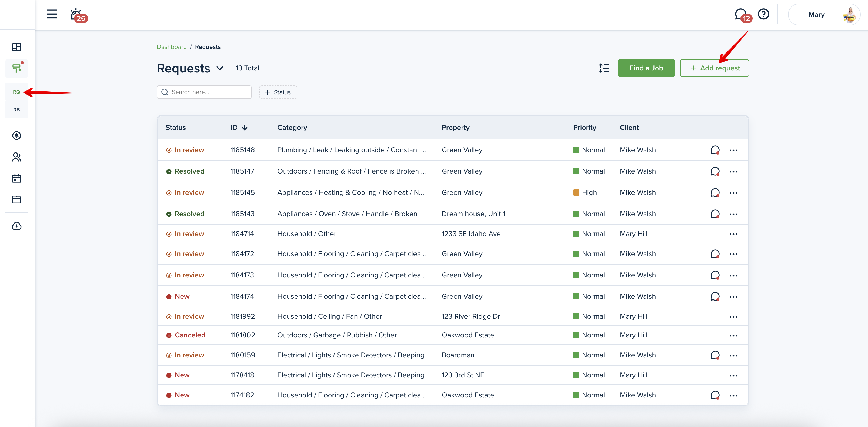
Task: Expand the Requests title dropdown
Action: coord(220,68)
